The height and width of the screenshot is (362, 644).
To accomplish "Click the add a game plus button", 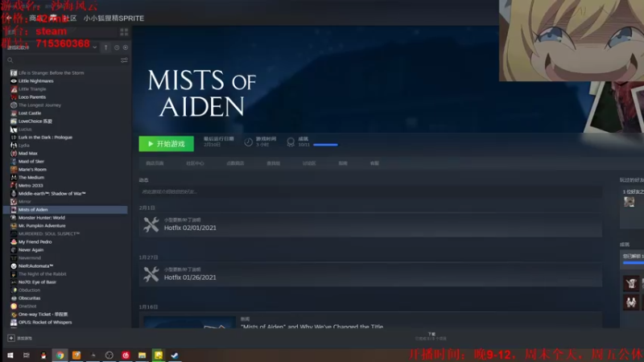I will coord(11,338).
